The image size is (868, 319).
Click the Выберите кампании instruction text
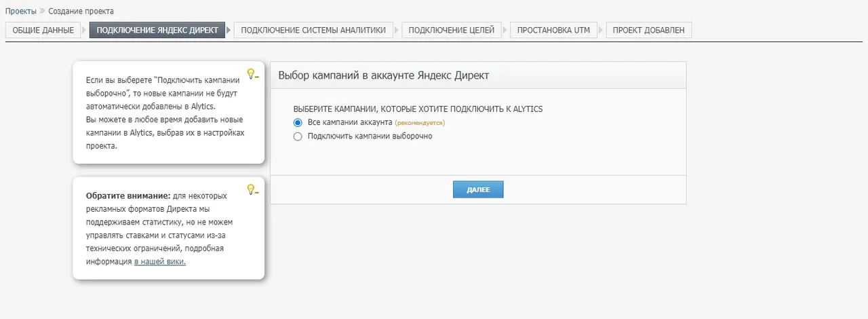click(x=418, y=109)
